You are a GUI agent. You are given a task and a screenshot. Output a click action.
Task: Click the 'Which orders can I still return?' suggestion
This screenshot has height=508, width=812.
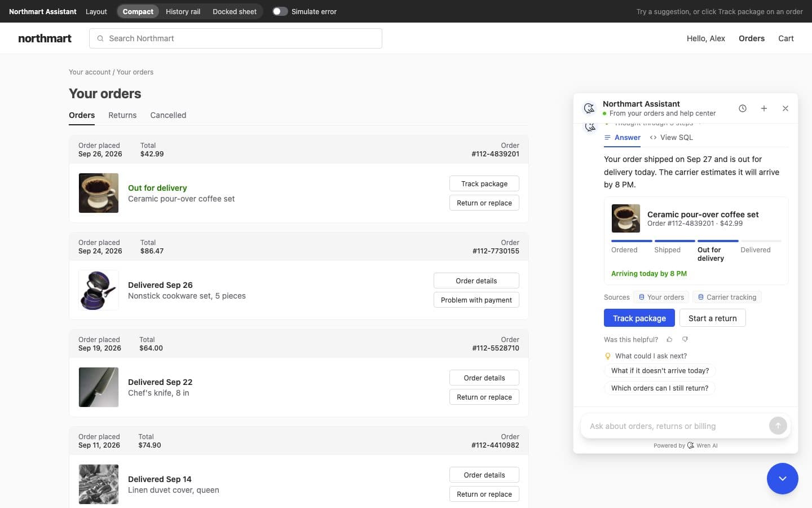(x=660, y=388)
